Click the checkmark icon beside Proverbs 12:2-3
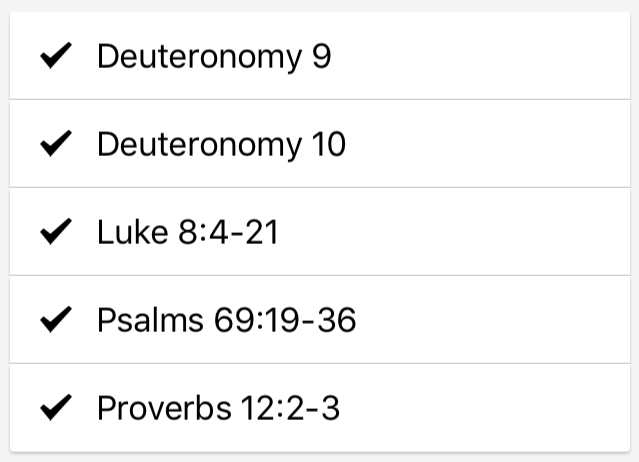Image resolution: width=639 pixels, height=462 pixels. [55, 408]
